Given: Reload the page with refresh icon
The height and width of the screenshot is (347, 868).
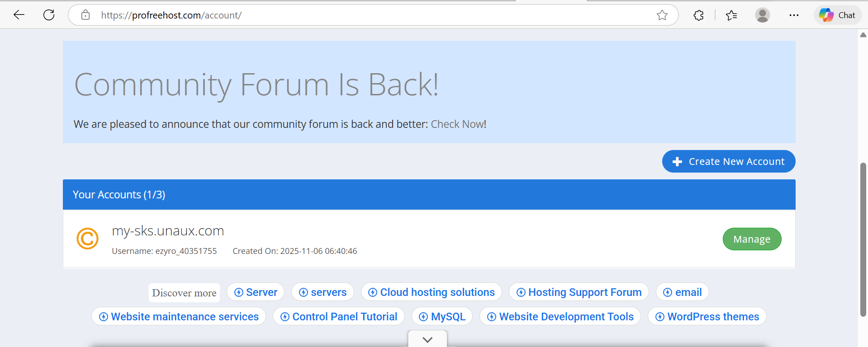Looking at the screenshot, I should pyautogui.click(x=49, y=15).
